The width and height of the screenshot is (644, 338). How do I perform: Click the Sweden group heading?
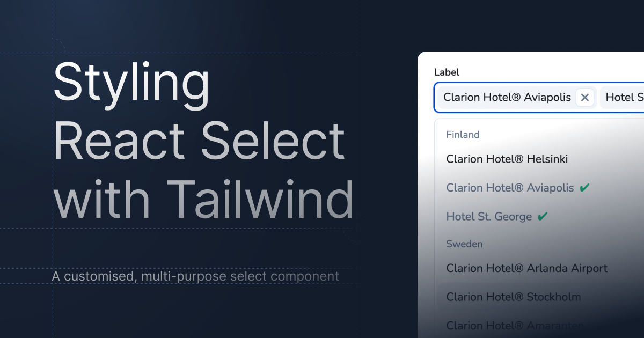[x=464, y=244]
